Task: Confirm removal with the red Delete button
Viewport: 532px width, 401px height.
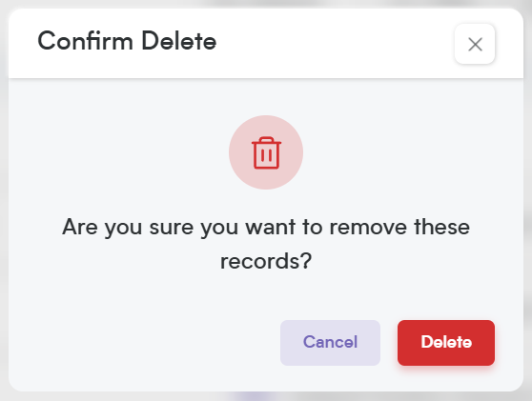Action: 446,343
